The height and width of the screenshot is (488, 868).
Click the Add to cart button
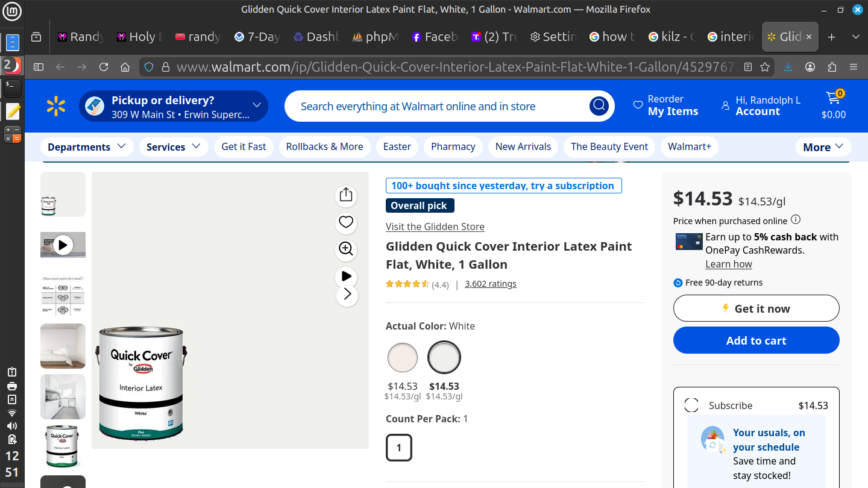coord(756,340)
